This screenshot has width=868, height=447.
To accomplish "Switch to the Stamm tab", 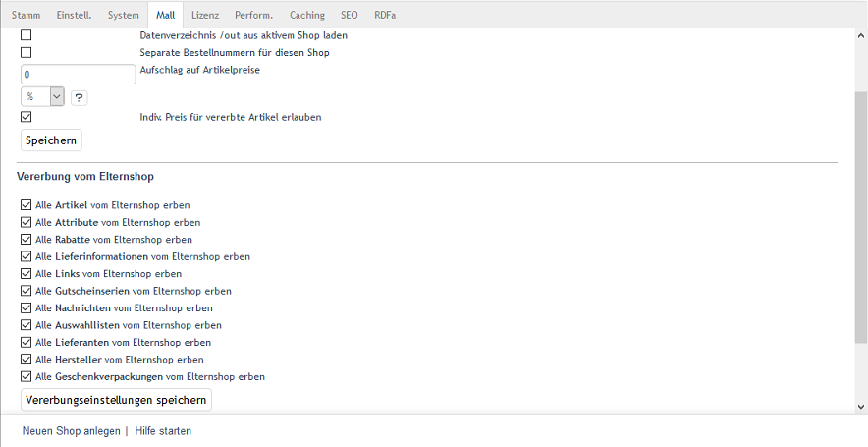I will (26, 15).
